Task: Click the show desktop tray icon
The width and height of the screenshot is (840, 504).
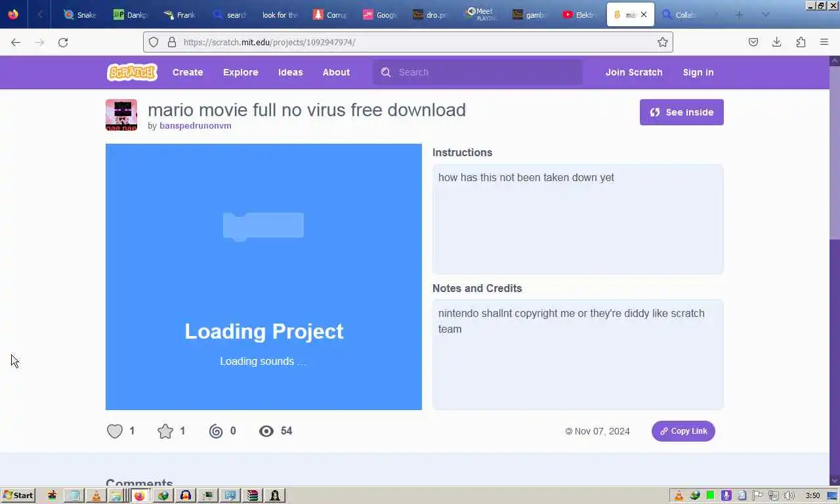Action: pos(832,495)
